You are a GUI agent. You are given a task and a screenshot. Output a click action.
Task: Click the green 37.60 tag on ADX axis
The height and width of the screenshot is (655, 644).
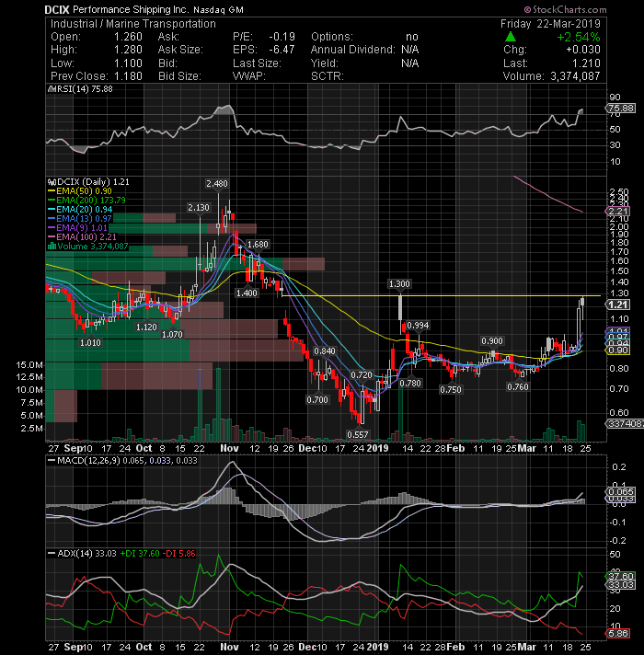621,577
